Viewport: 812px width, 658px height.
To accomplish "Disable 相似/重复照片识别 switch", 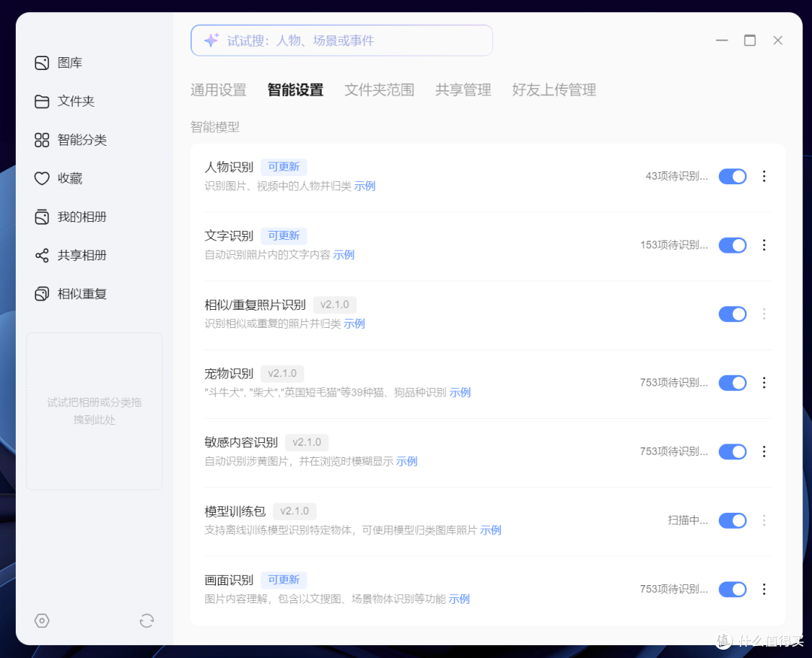I will click(732, 314).
